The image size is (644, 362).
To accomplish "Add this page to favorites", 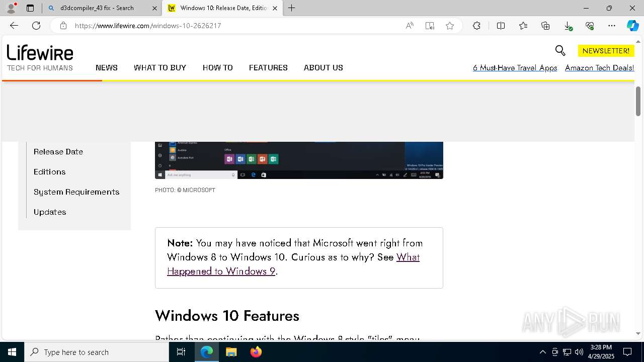I will [450, 26].
